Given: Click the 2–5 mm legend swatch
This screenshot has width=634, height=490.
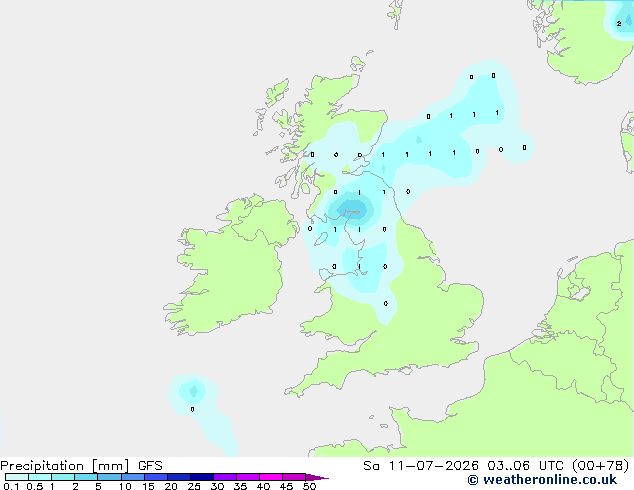Looking at the screenshot, I should coord(86,477).
